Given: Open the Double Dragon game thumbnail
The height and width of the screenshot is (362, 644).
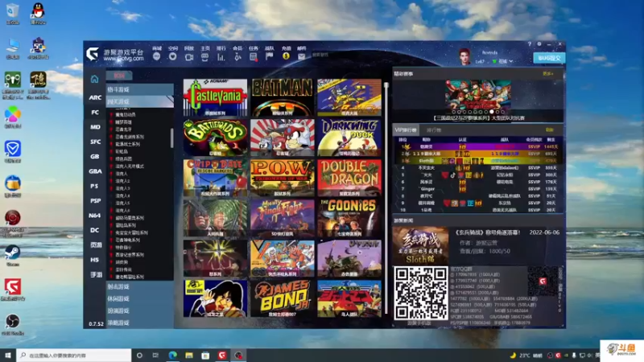Looking at the screenshot, I should (x=349, y=178).
